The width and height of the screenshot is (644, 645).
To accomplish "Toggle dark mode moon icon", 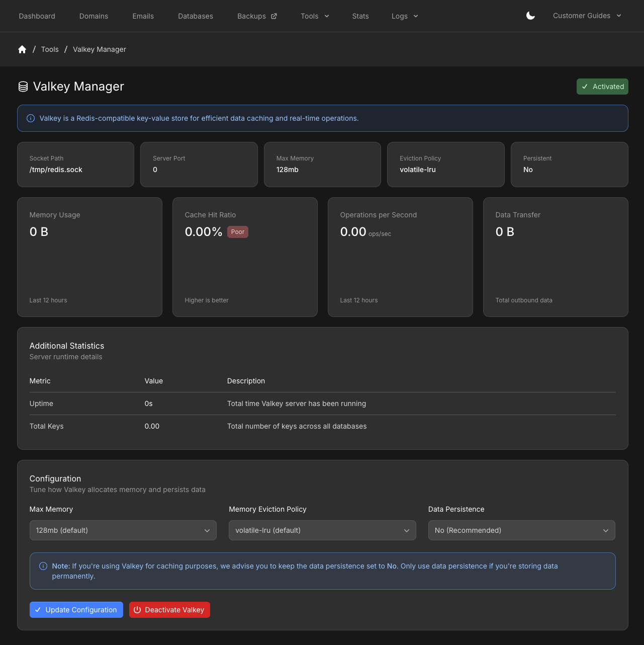I will 530,16.
